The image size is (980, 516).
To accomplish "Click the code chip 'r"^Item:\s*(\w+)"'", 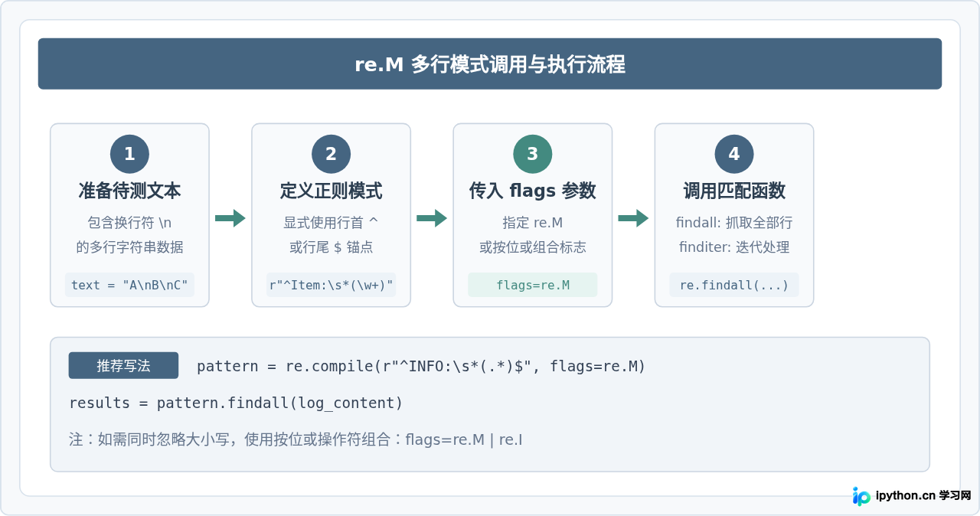I will point(331,285).
